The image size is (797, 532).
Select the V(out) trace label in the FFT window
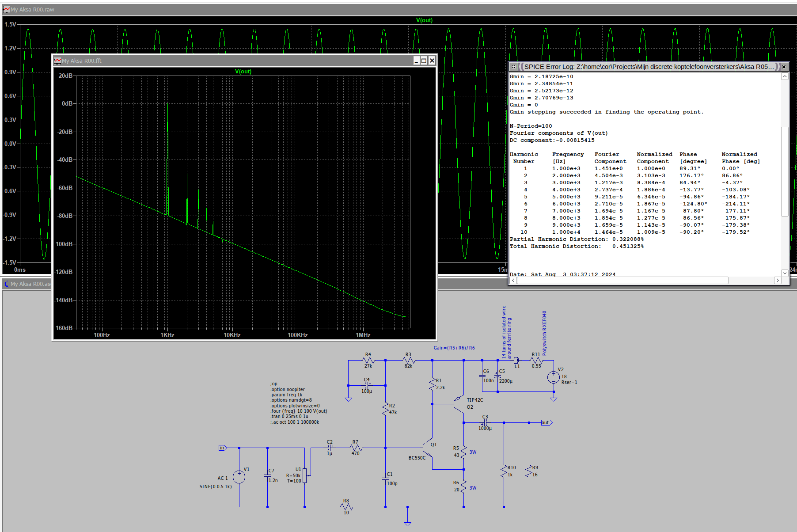[243, 71]
